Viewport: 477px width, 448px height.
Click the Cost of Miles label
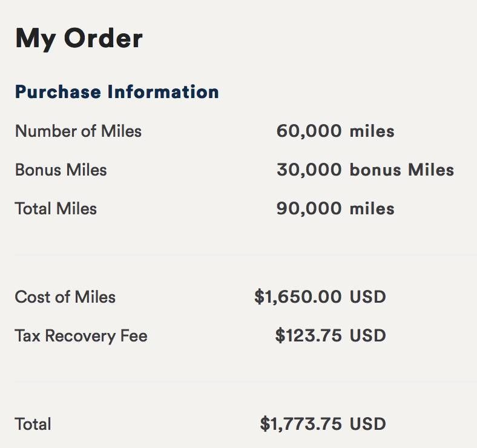pyautogui.click(x=65, y=297)
